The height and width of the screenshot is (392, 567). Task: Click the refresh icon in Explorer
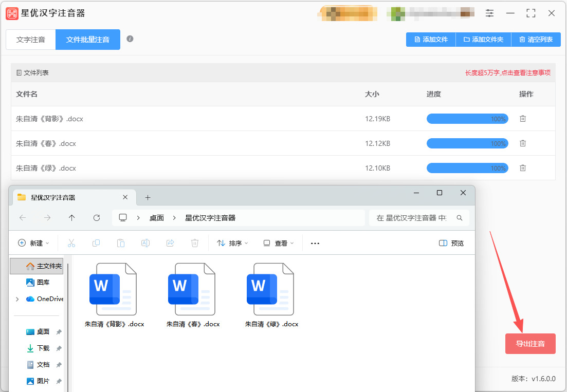pyautogui.click(x=97, y=217)
